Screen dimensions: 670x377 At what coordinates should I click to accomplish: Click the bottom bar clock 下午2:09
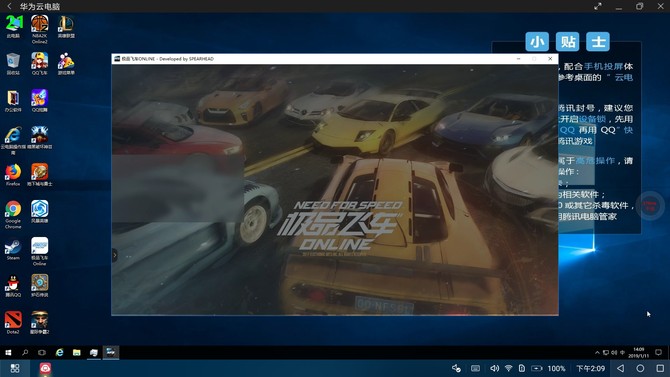click(x=591, y=368)
